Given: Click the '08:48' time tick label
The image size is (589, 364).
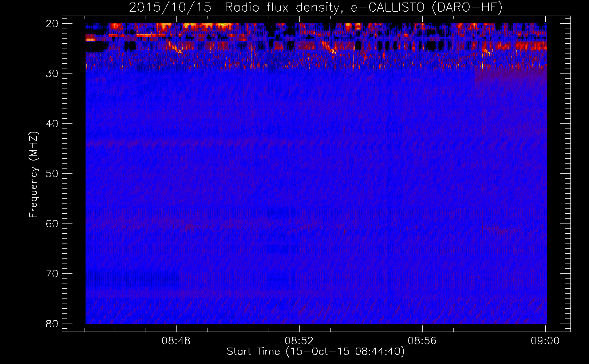Looking at the screenshot, I should (177, 341).
